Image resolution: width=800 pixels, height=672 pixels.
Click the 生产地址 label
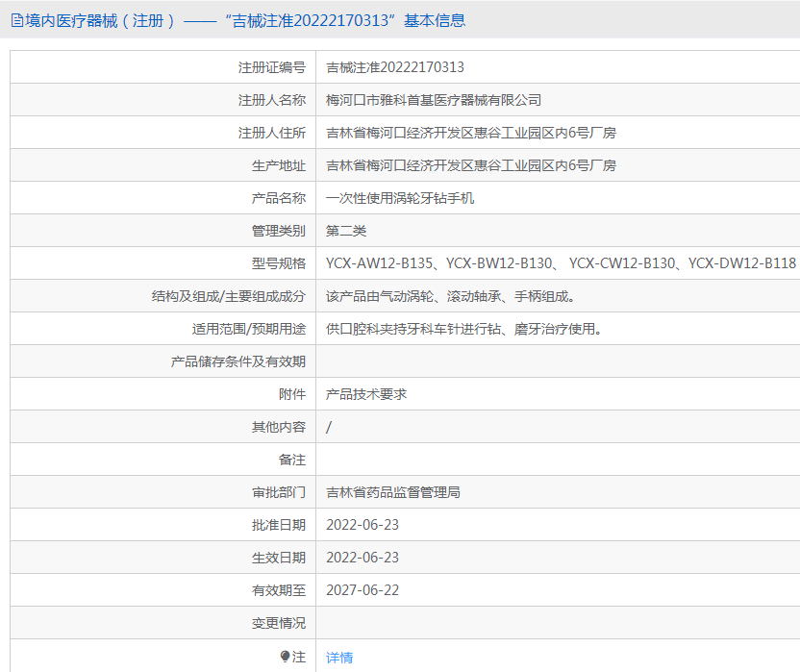279,165
